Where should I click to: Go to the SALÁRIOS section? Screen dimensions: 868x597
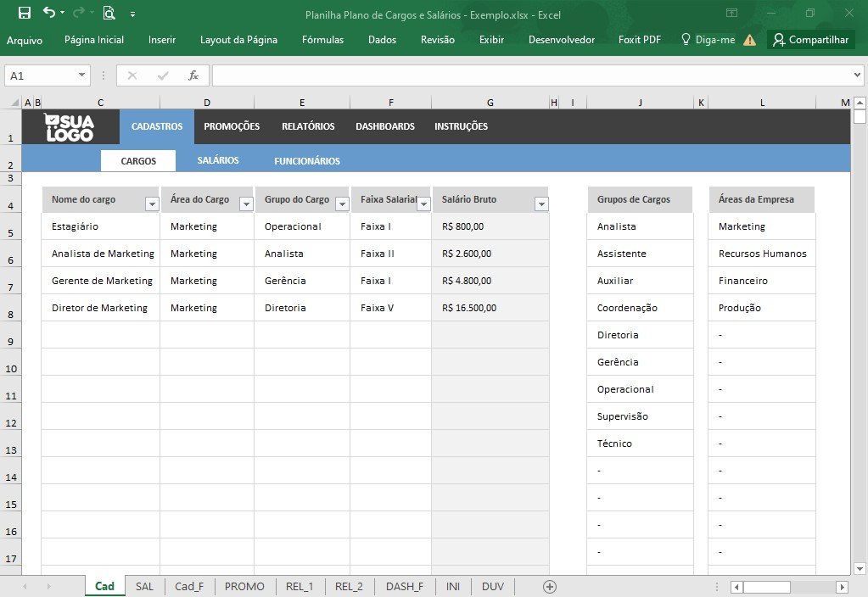(218, 160)
